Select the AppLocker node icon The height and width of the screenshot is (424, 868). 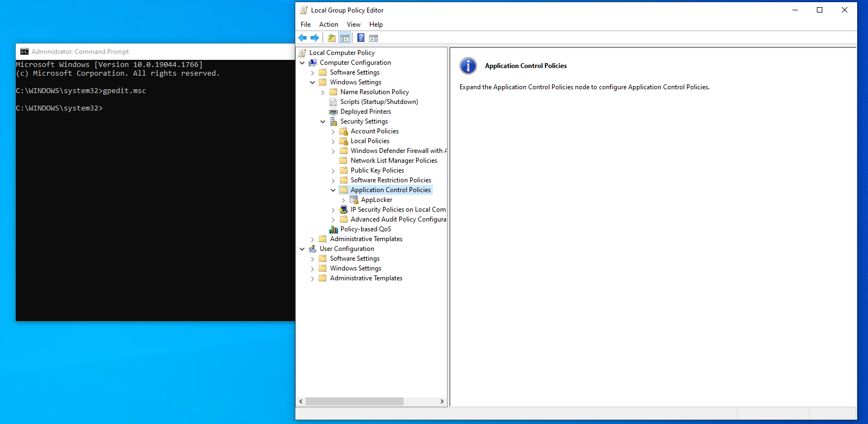[354, 200]
